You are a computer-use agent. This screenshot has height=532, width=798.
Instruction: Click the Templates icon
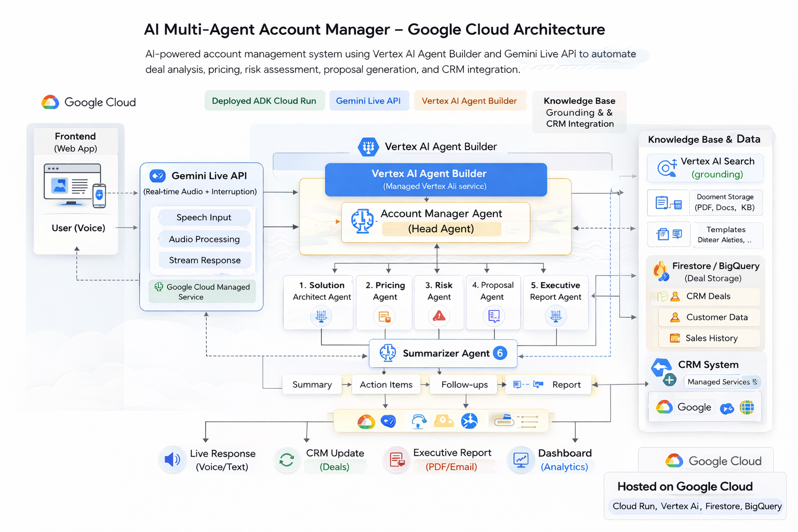click(670, 234)
